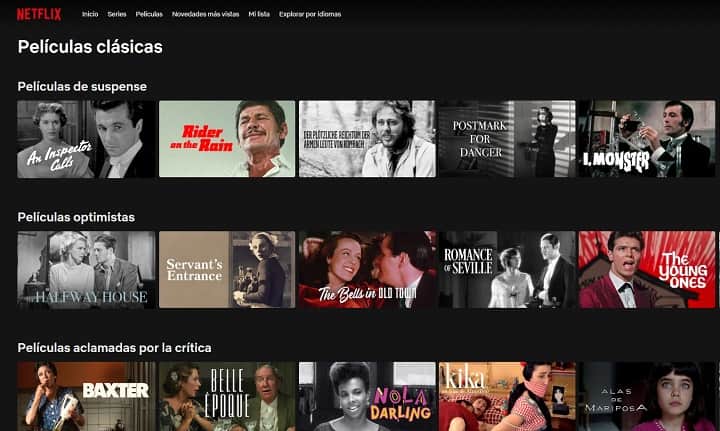The width and height of the screenshot is (720, 431).
Task: Open the German-titled movie next to Rider on the Rain
Action: click(367, 139)
